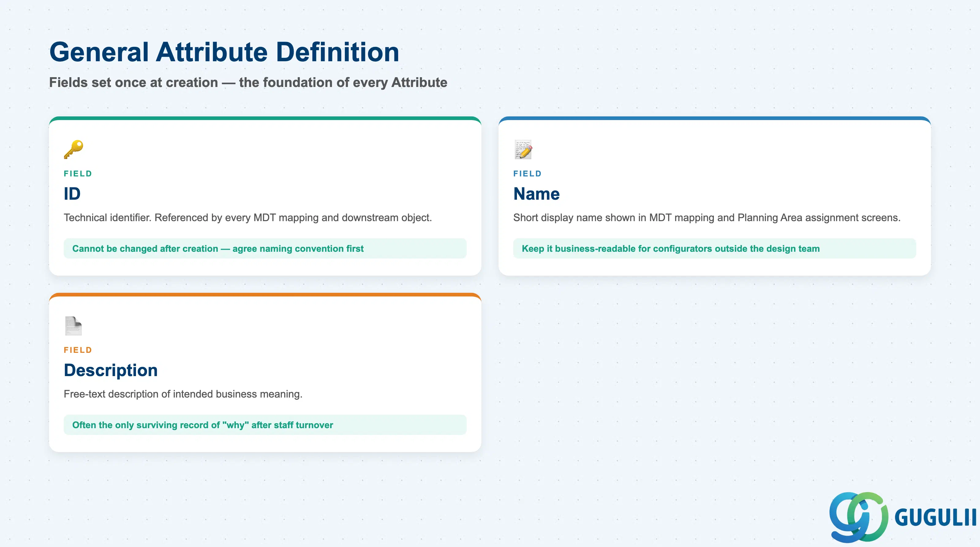
Task: Click 'Cannot be changed after creation' note
Action: [265, 248]
